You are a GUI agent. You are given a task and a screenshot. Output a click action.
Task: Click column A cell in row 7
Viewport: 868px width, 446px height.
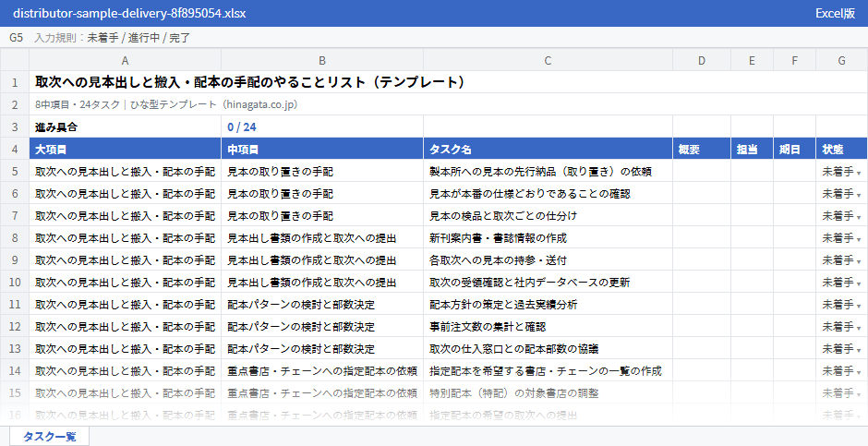tap(125, 216)
